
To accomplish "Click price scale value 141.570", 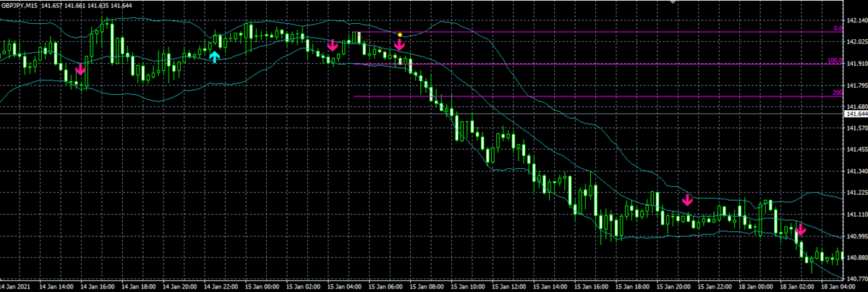I will coord(856,128).
